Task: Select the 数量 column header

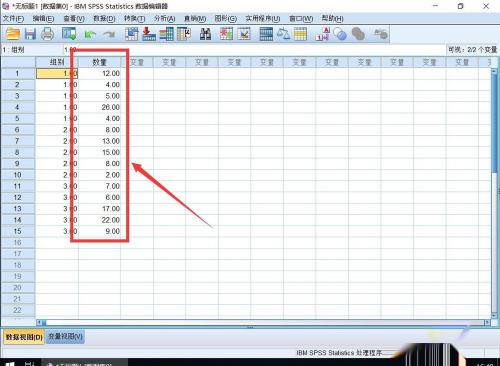Action: coord(99,62)
